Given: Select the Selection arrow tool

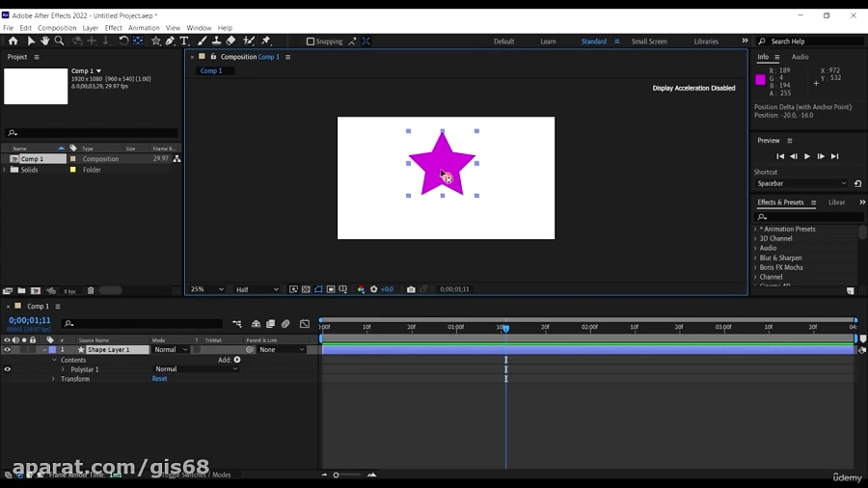Looking at the screenshot, I should click(31, 41).
